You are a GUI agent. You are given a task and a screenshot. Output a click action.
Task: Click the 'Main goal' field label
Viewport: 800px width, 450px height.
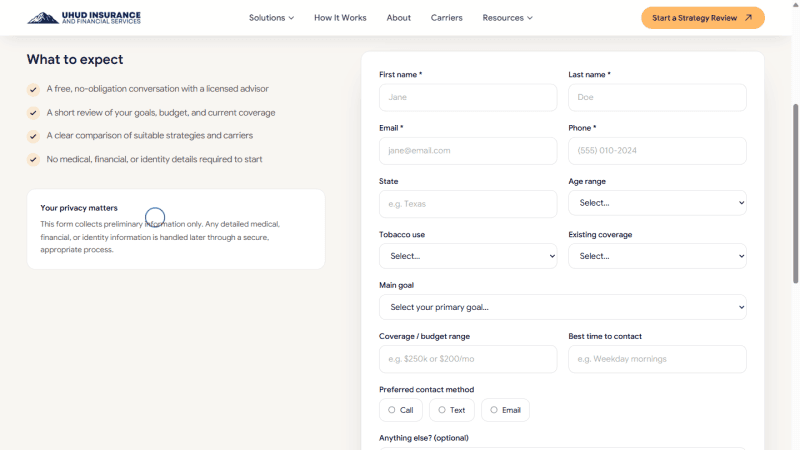(x=396, y=285)
